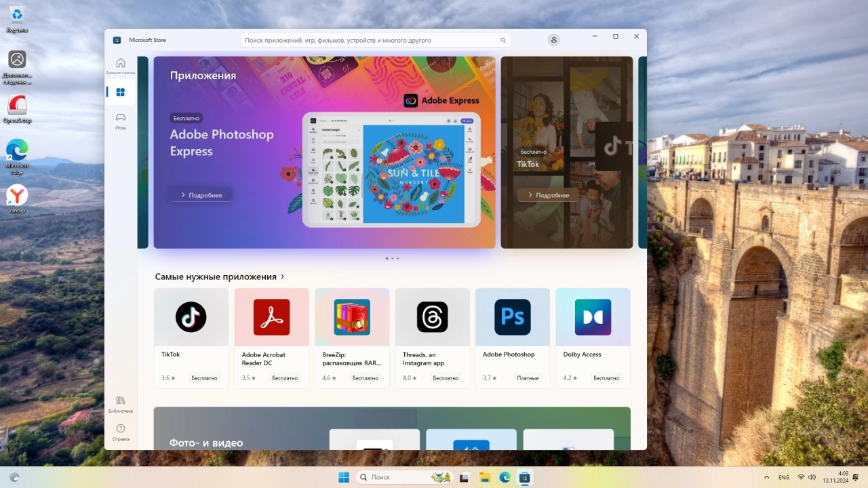
Task: Open the TikTok app icon
Action: point(191,317)
